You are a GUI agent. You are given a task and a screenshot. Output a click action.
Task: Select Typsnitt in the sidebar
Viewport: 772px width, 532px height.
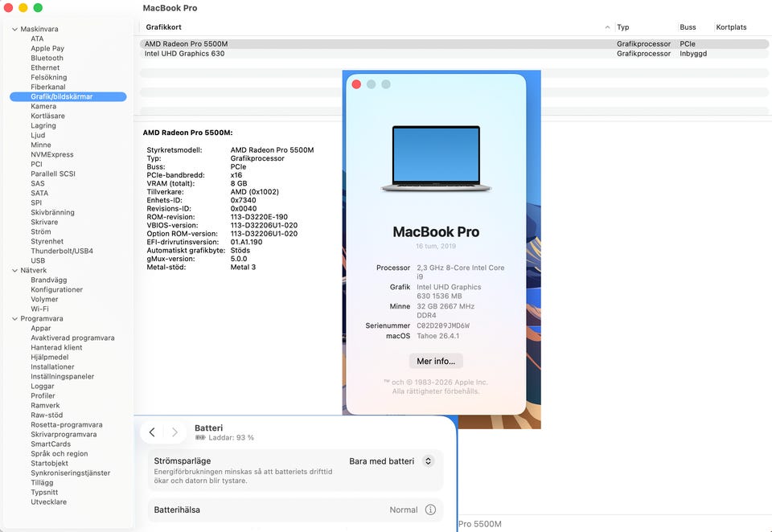pos(44,493)
